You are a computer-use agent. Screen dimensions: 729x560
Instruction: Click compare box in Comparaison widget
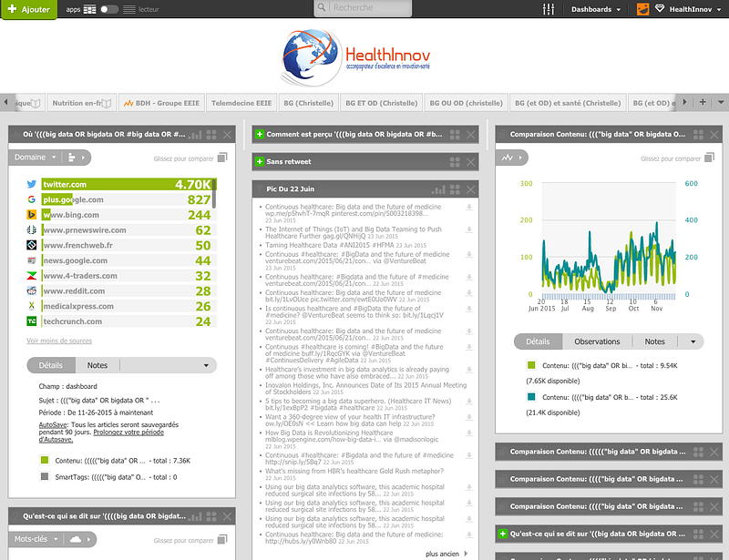pos(709,158)
